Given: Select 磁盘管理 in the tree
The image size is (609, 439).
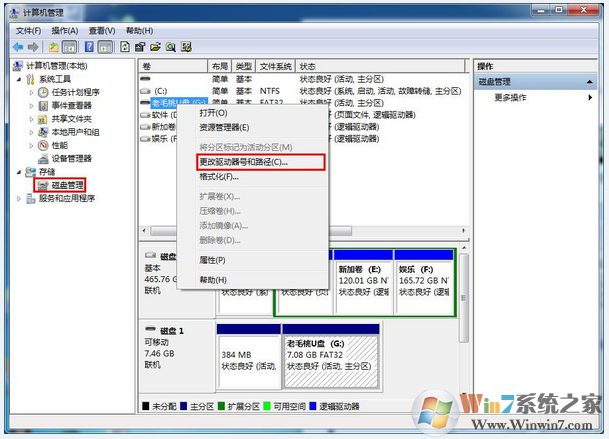Looking at the screenshot, I should (x=67, y=185).
